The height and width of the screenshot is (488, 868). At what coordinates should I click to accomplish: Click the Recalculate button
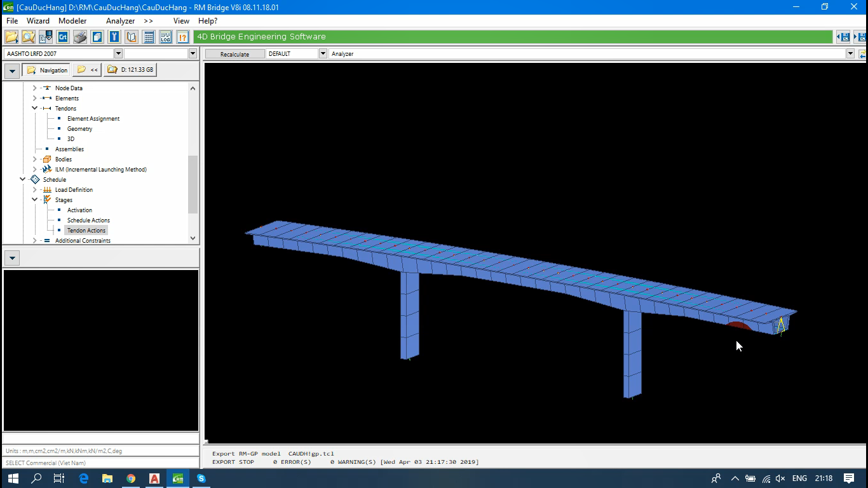tap(234, 54)
